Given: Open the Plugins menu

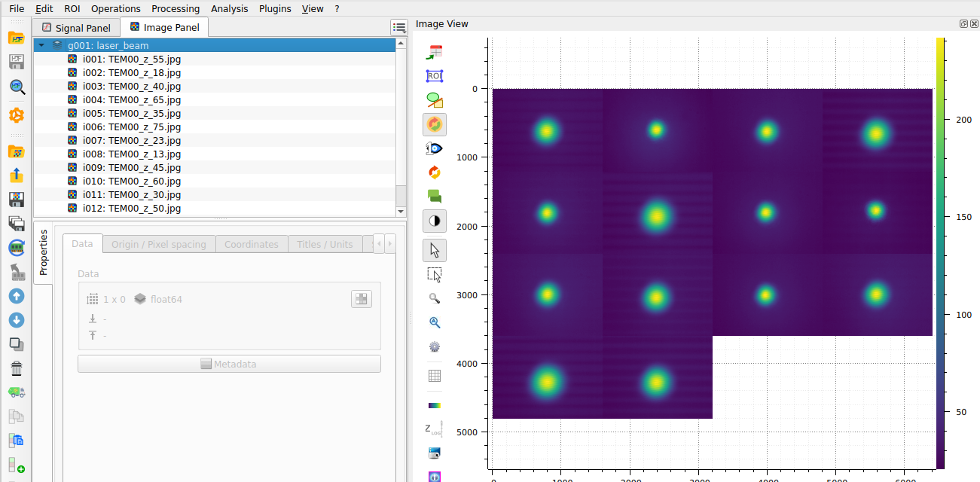Looking at the screenshot, I should point(275,8).
